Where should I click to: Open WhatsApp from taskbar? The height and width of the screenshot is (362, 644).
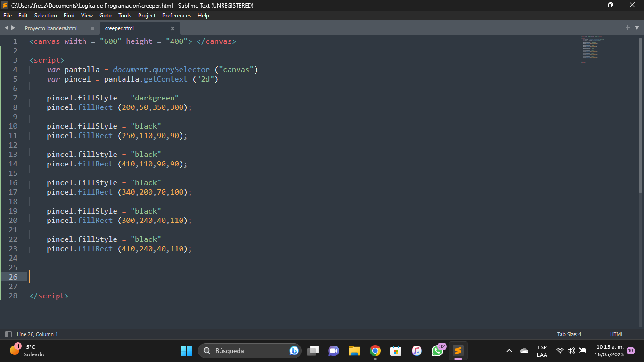438,350
